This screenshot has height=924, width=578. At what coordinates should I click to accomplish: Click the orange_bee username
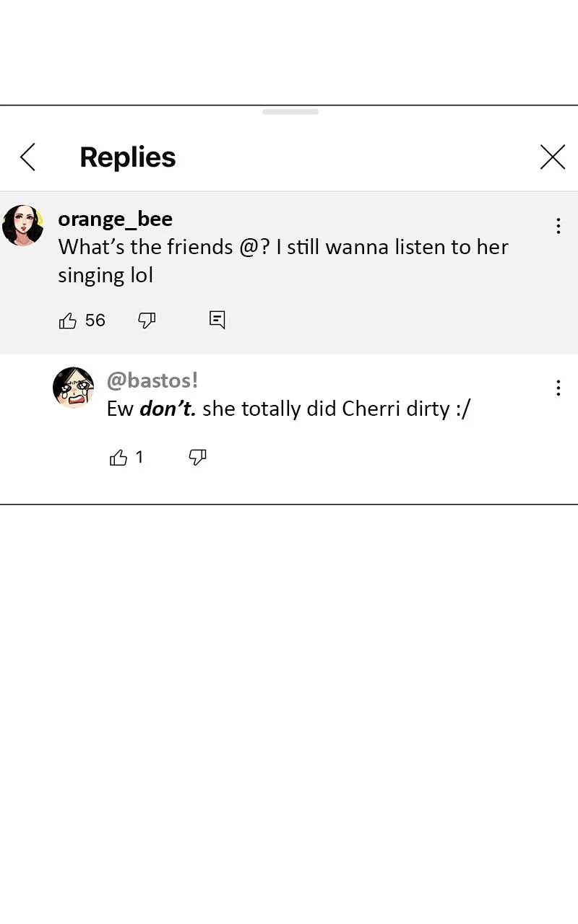(x=115, y=219)
